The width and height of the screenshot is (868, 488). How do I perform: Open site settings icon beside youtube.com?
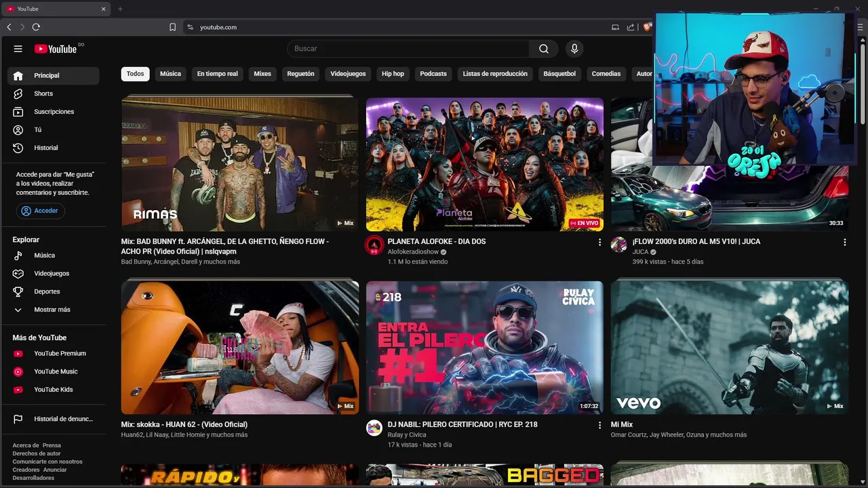[x=191, y=27]
